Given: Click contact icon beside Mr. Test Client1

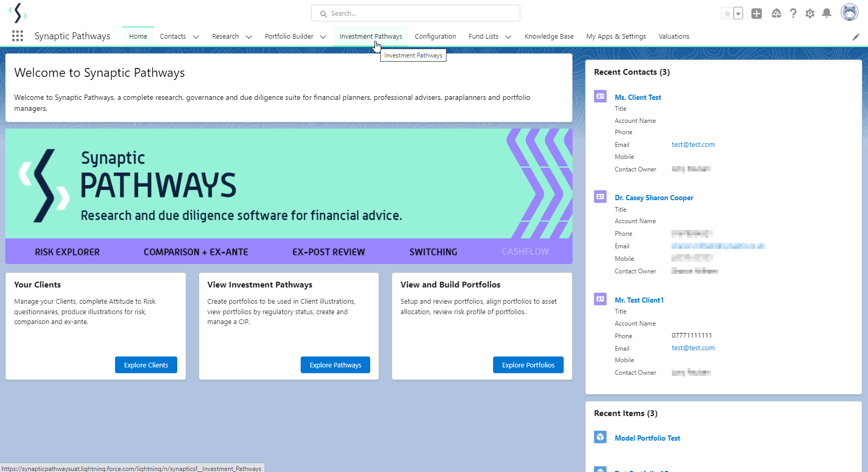Looking at the screenshot, I should (600, 299).
